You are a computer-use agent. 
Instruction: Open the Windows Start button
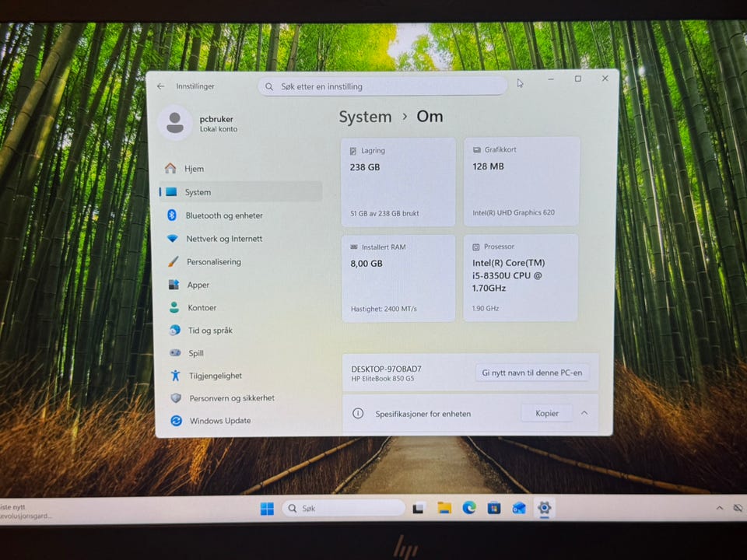[267, 509]
